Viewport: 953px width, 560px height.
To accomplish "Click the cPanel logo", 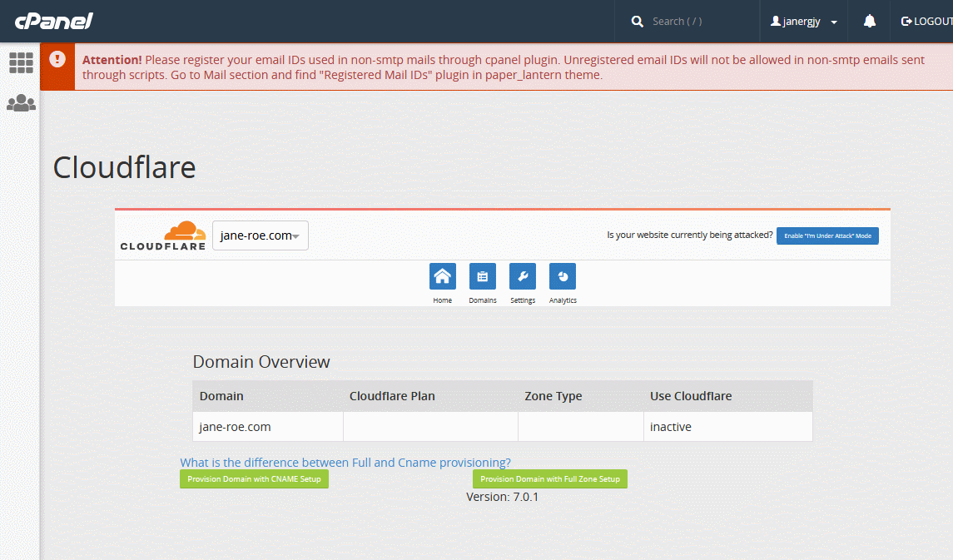I will point(53,22).
